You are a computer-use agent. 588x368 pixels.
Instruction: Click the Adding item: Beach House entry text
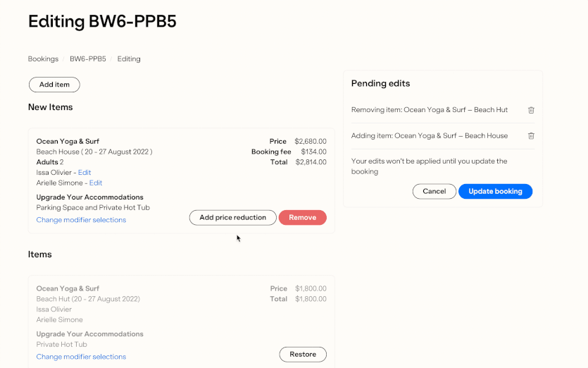pos(430,135)
